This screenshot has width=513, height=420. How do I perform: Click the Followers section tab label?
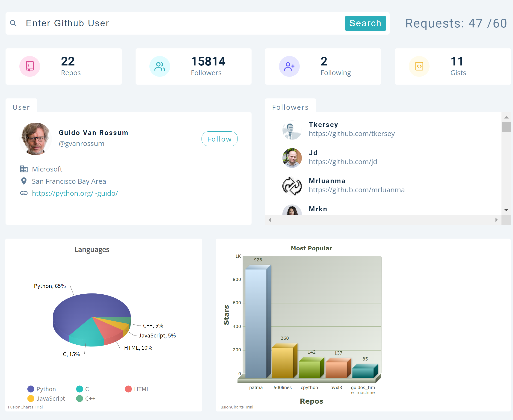(x=290, y=107)
